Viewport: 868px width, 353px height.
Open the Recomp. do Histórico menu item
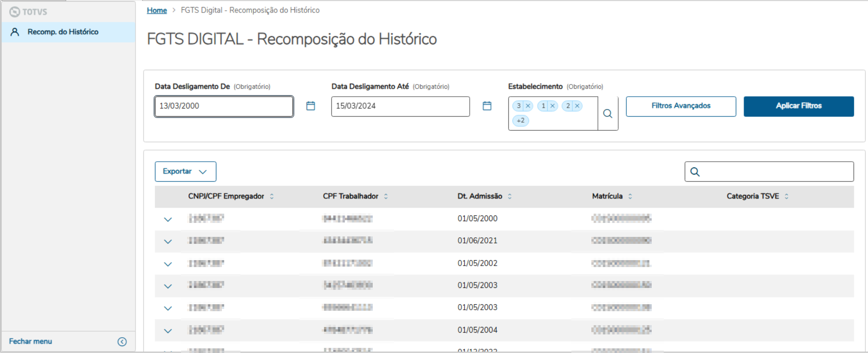point(68,32)
